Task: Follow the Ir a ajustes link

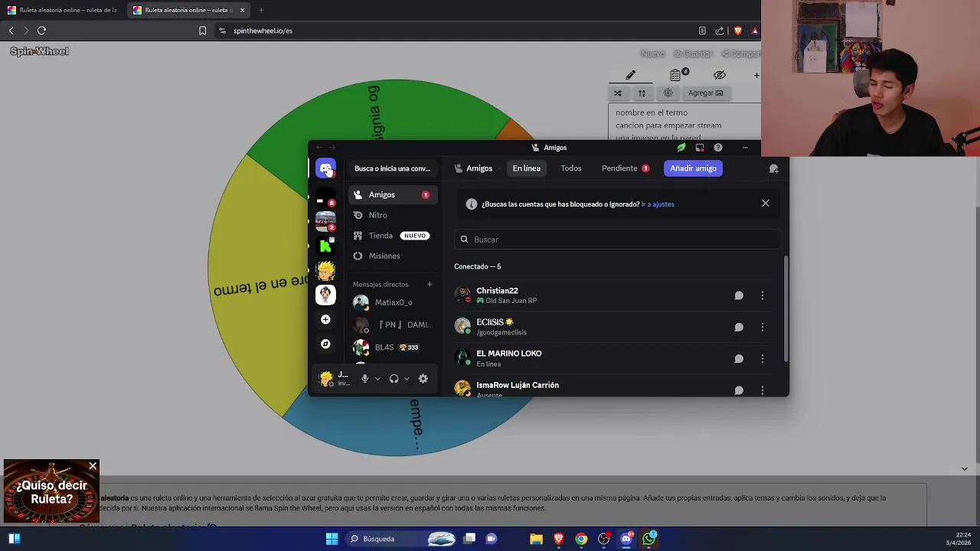Action: [x=658, y=204]
